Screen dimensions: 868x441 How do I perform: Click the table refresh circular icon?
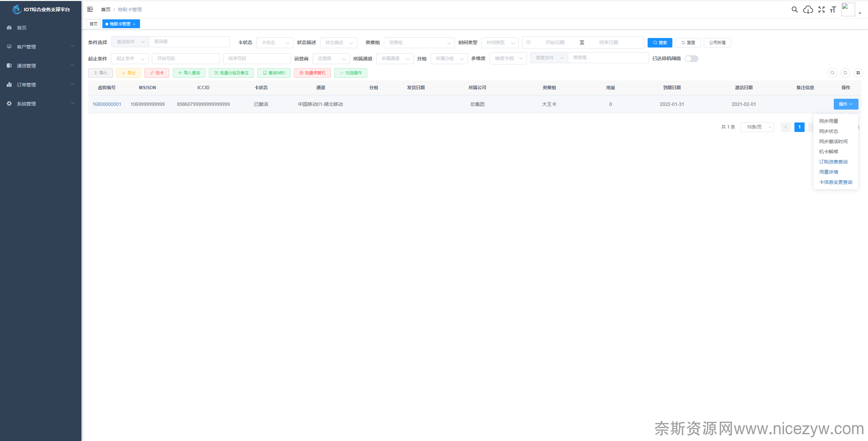click(845, 73)
